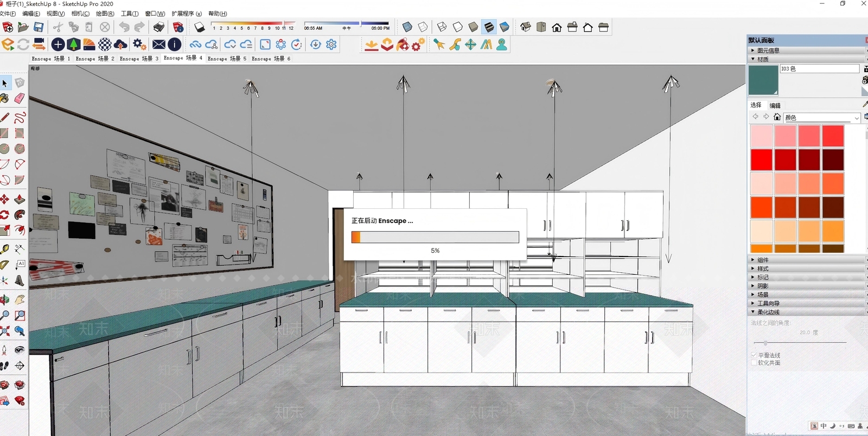Print the model using the printer icon
868x436 pixels.
click(159, 27)
